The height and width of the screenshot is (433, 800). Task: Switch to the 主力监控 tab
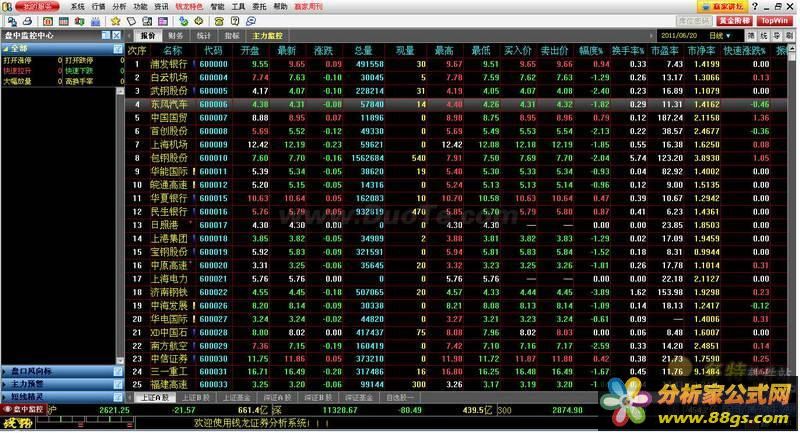(267, 36)
